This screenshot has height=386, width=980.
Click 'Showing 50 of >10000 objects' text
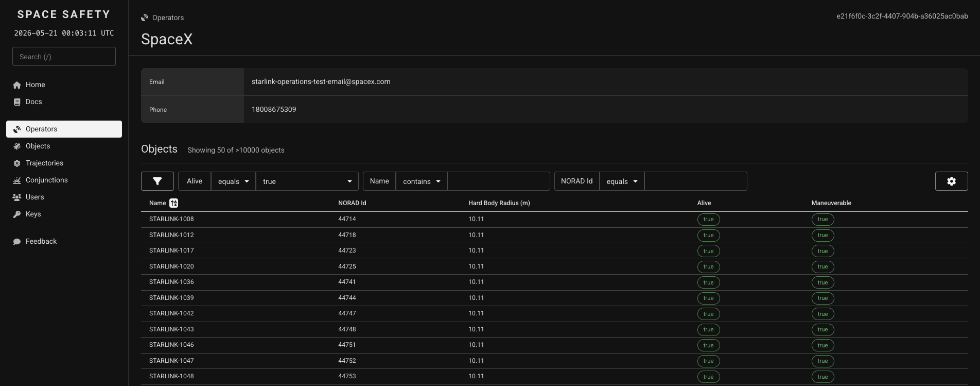point(236,150)
